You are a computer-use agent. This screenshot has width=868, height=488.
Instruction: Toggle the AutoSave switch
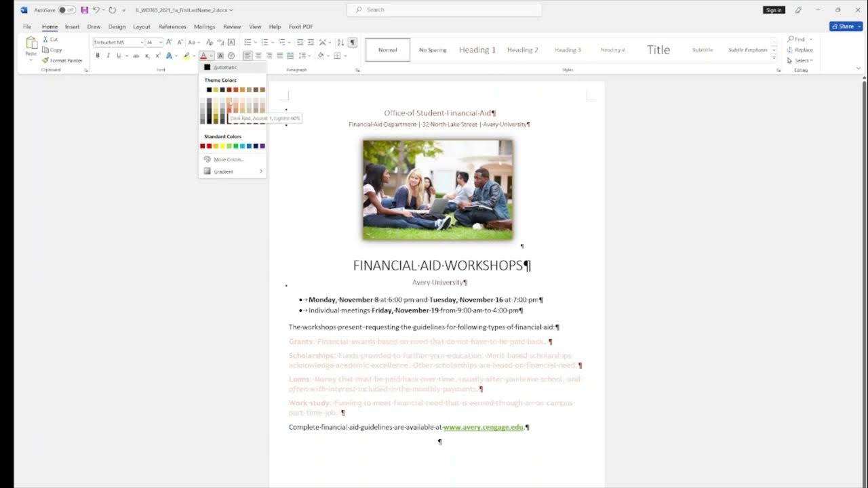click(66, 9)
